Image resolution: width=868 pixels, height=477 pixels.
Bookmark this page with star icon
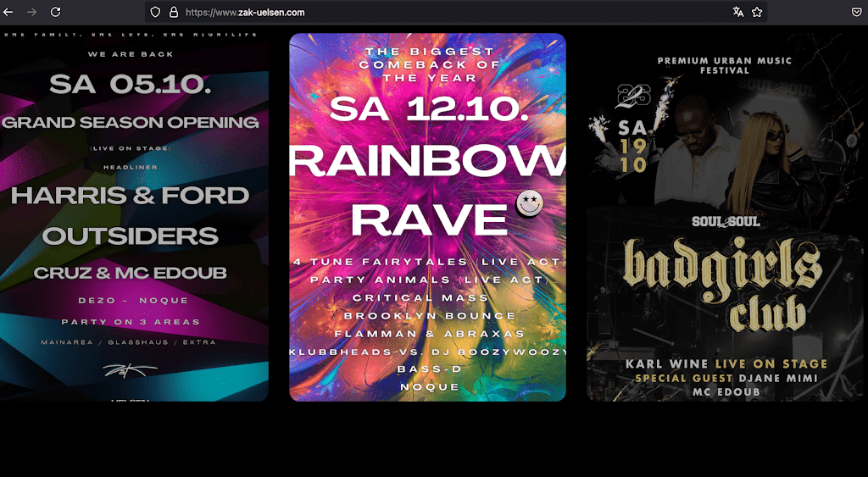(757, 12)
